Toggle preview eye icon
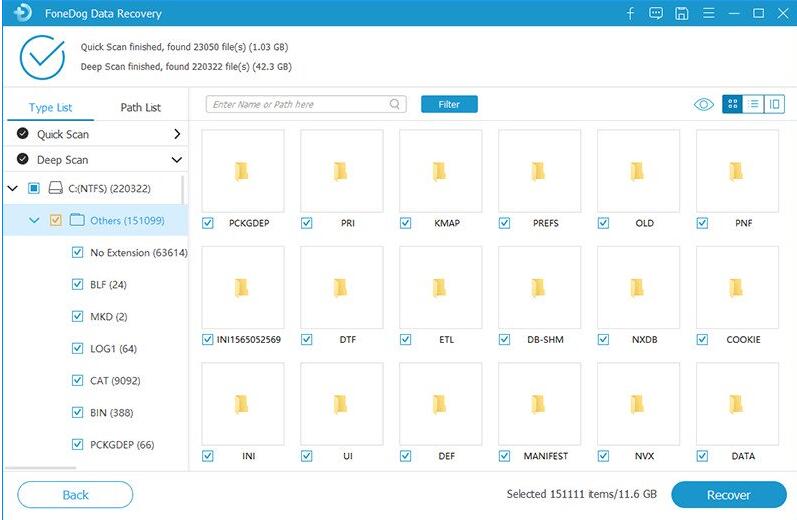797x520 pixels. point(703,105)
